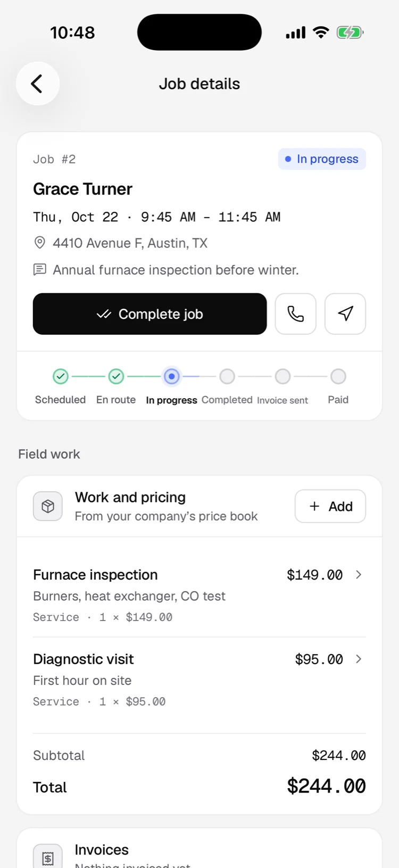The height and width of the screenshot is (868, 399).
Task: Tap the Invoices section heading
Action: [x=102, y=850]
